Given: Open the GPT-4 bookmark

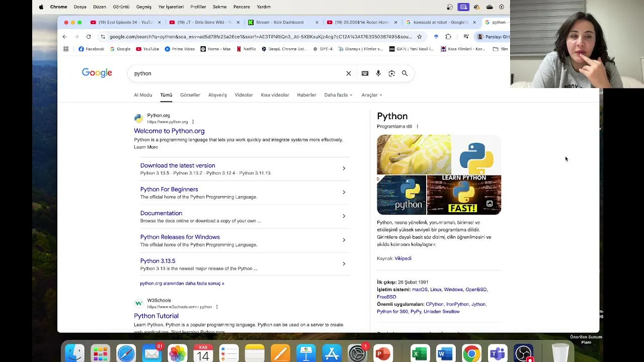Looking at the screenshot, I should pos(323,49).
